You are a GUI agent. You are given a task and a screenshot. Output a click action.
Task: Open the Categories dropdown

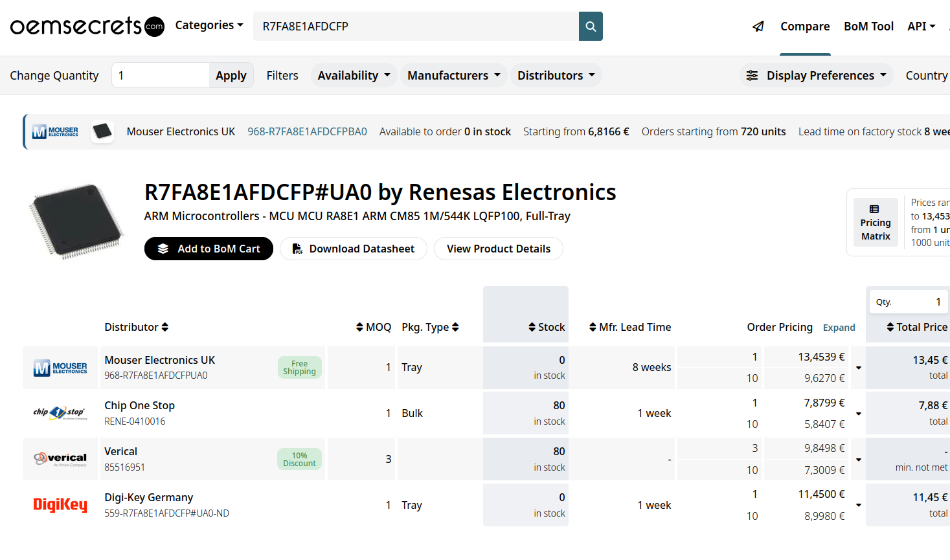click(209, 25)
